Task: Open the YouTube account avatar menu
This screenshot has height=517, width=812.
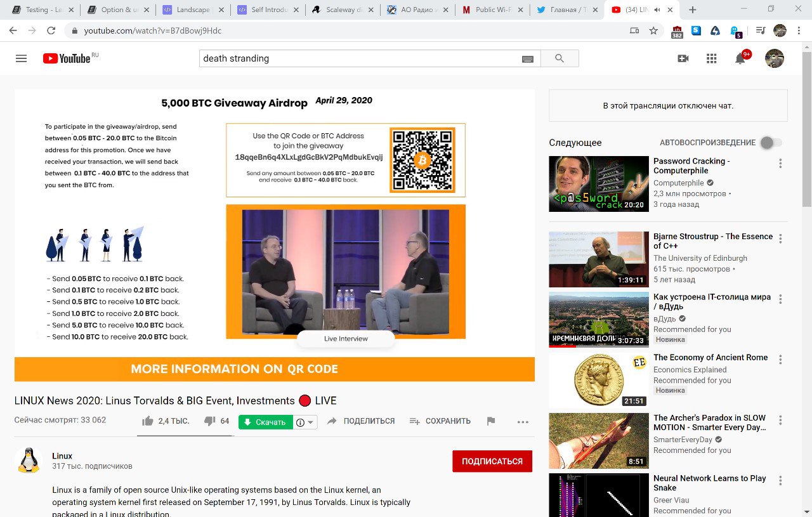Action: point(774,58)
